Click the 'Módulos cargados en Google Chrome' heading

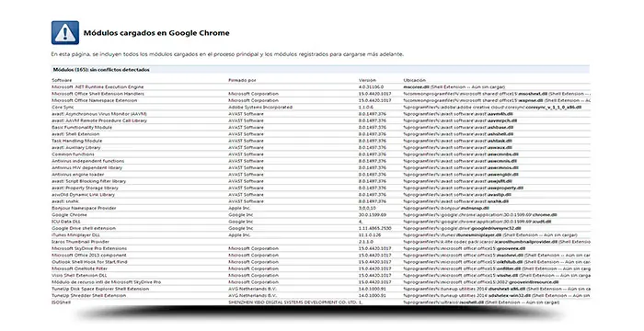pos(156,33)
